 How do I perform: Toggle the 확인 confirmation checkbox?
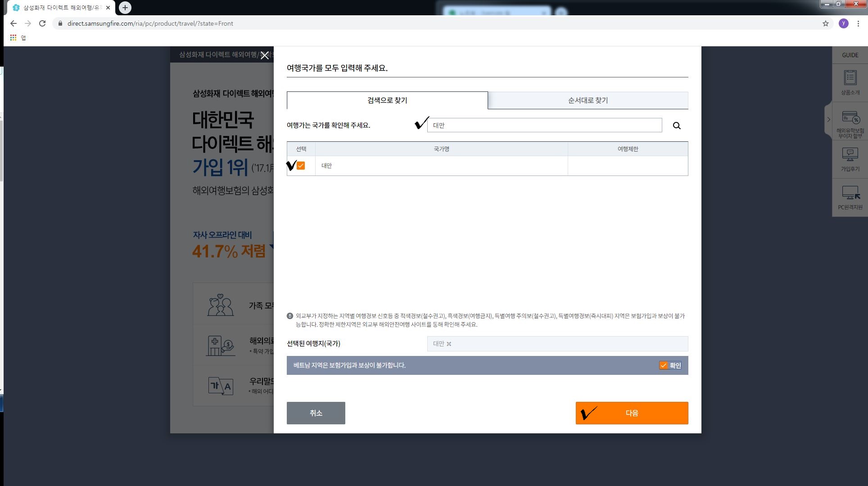[663, 365]
